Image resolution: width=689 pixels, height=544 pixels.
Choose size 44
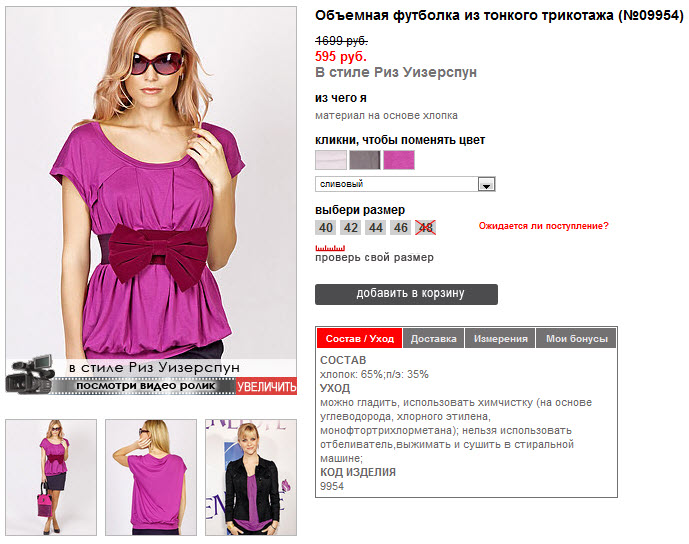(376, 228)
